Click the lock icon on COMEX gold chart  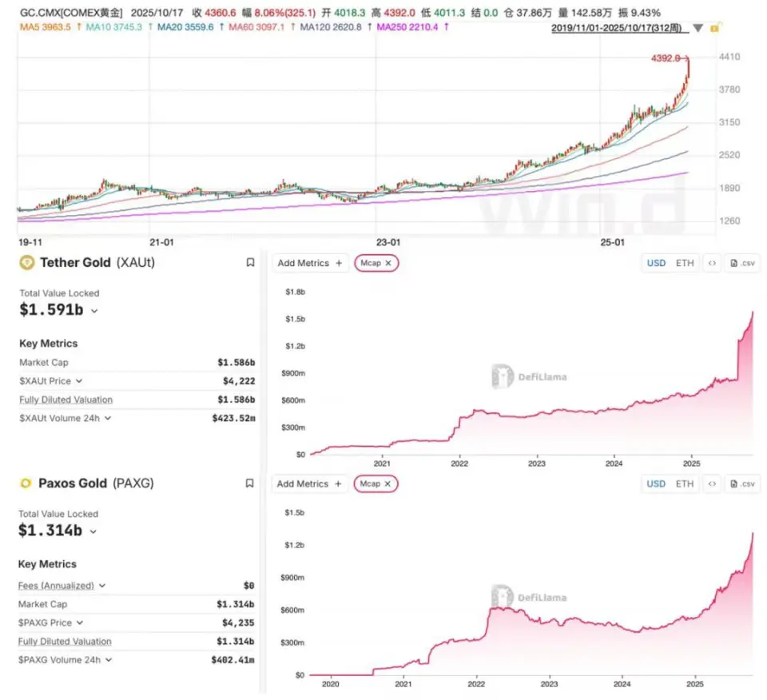click(715, 28)
